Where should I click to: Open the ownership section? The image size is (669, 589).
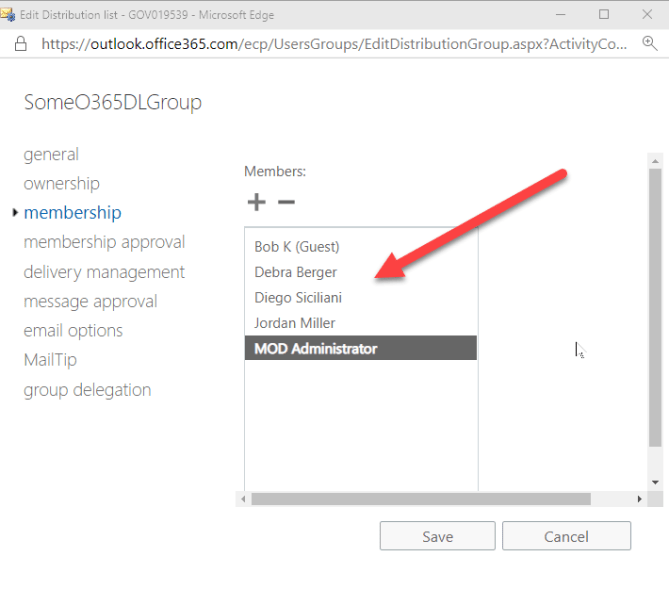coord(61,183)
